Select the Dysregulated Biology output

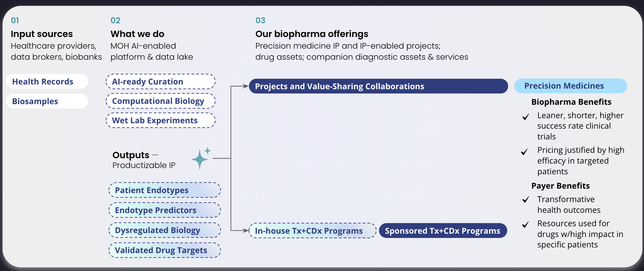click(x=165, y=230)
